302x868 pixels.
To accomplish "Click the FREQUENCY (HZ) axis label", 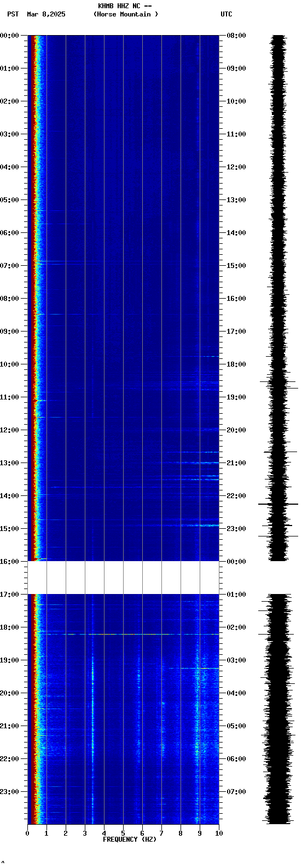I will [130, 840].
